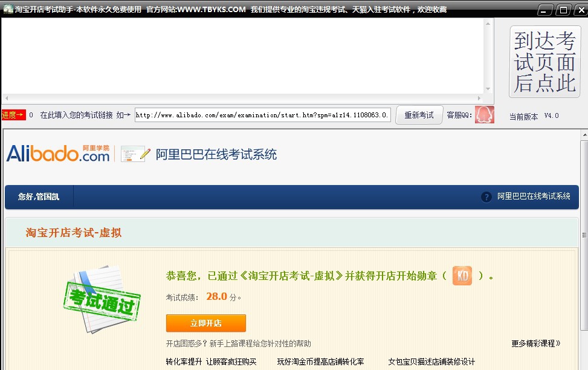
Task: Click the KD shop-opening medal badge
Action: (x=462, y=276)
